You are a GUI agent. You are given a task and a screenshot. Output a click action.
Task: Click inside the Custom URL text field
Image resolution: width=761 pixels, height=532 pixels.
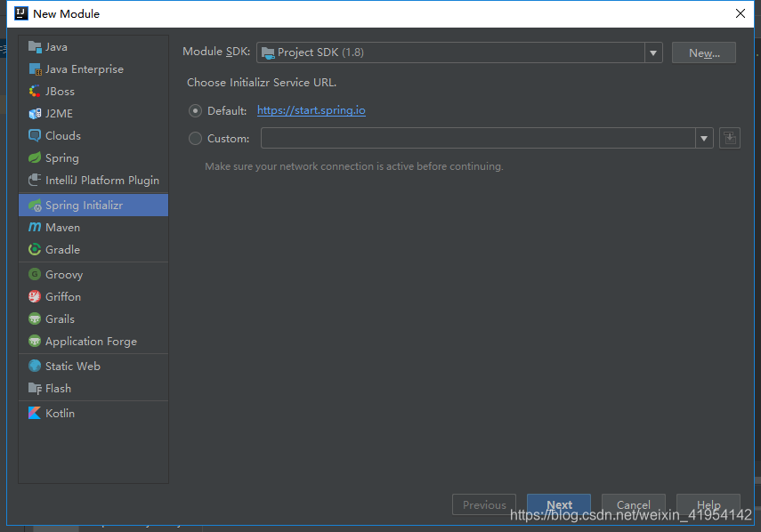tap(478, 138)
